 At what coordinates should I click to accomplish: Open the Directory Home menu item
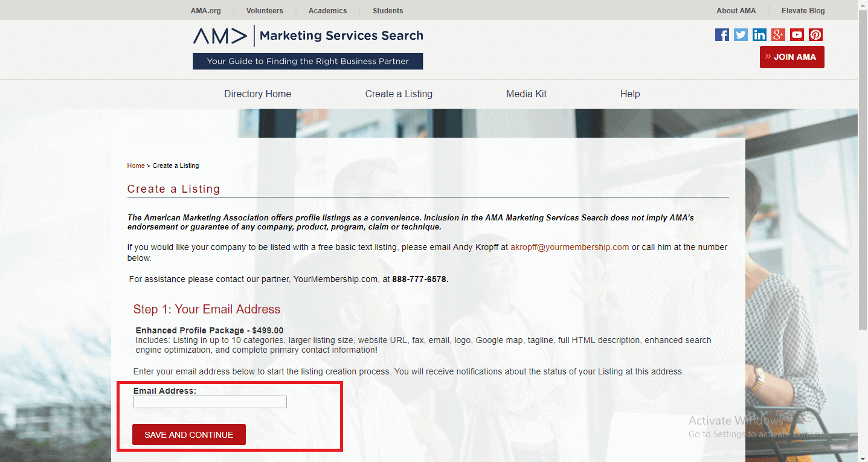(x=257, y=94)
